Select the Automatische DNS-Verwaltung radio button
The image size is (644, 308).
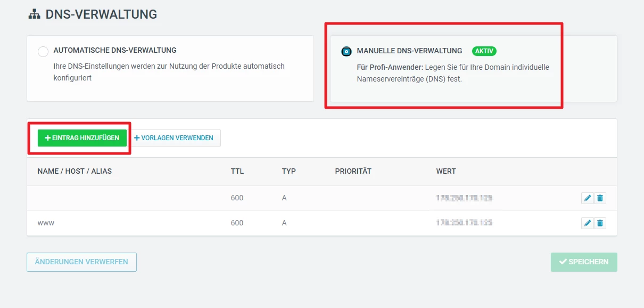click(43, 52)
